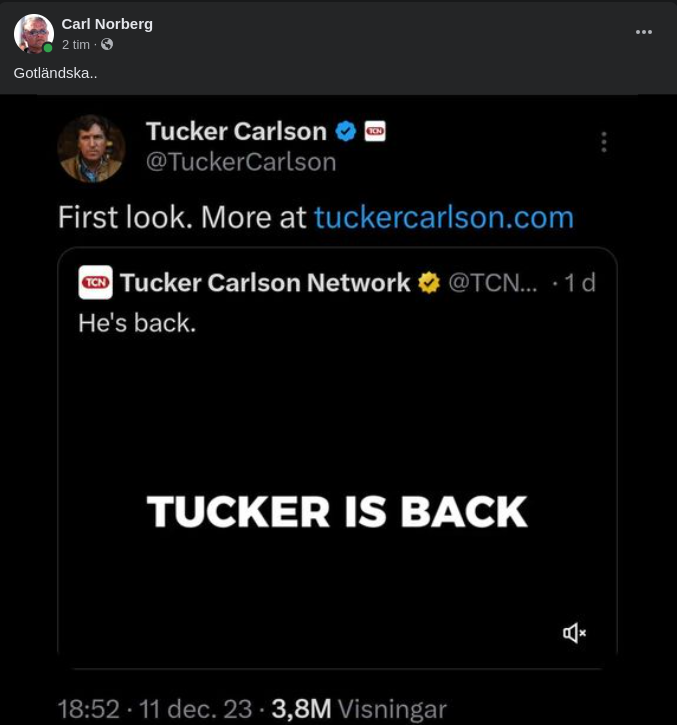Click the quoted tweet's "1 d" timestamp
This screenshot has height=725, width=677.
click(580, 283)
